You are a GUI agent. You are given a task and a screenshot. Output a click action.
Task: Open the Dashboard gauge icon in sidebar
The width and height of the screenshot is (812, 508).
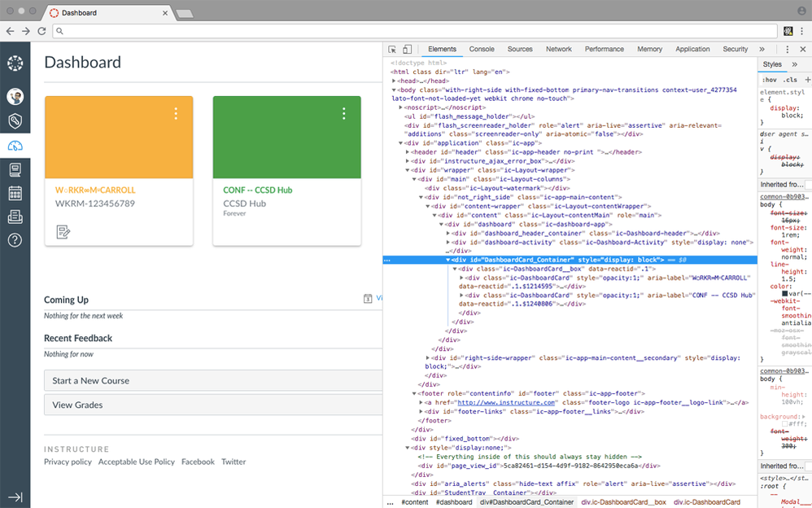(15, 145)
